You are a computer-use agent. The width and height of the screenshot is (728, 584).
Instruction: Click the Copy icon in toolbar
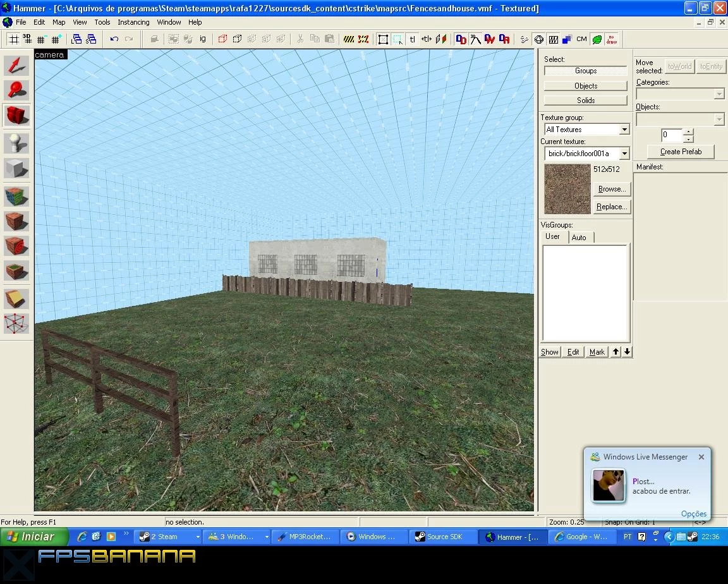point(315,39)
